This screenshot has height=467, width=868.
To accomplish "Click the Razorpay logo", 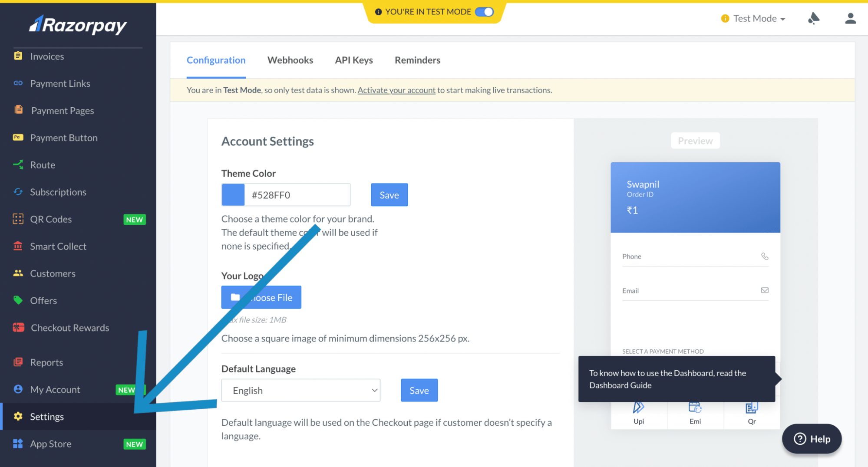I will tap(78, 25).
